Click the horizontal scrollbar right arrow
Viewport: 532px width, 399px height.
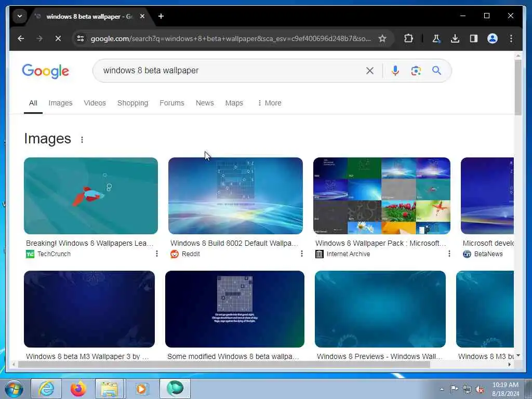509,365
